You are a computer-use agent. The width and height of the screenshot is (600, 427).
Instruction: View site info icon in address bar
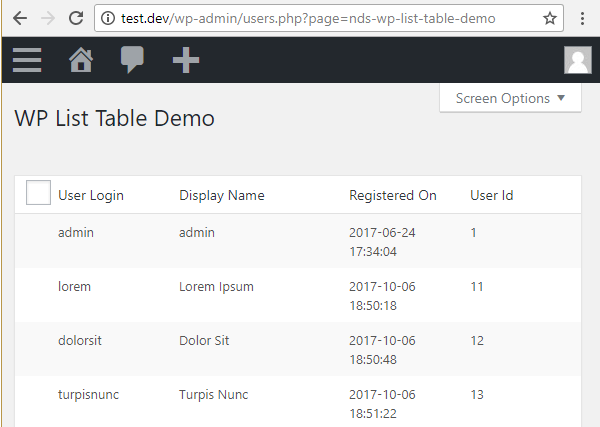pyautogui.click(x=108, y=18)
